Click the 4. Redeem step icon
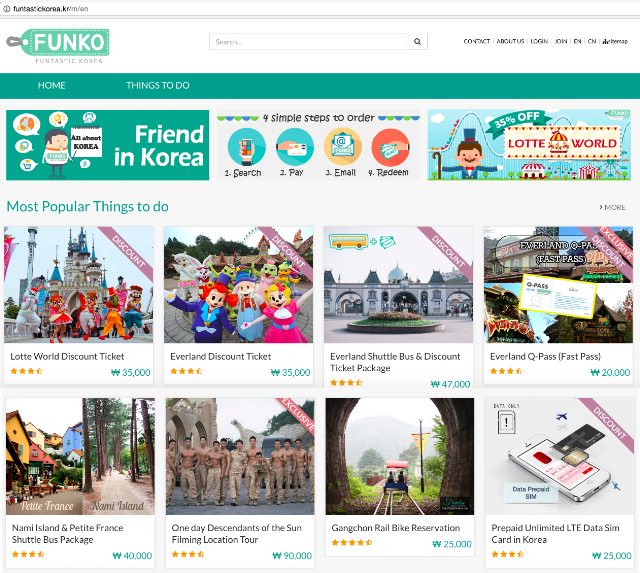The height and width of the screenshot is (573, 640). (391, 147)
